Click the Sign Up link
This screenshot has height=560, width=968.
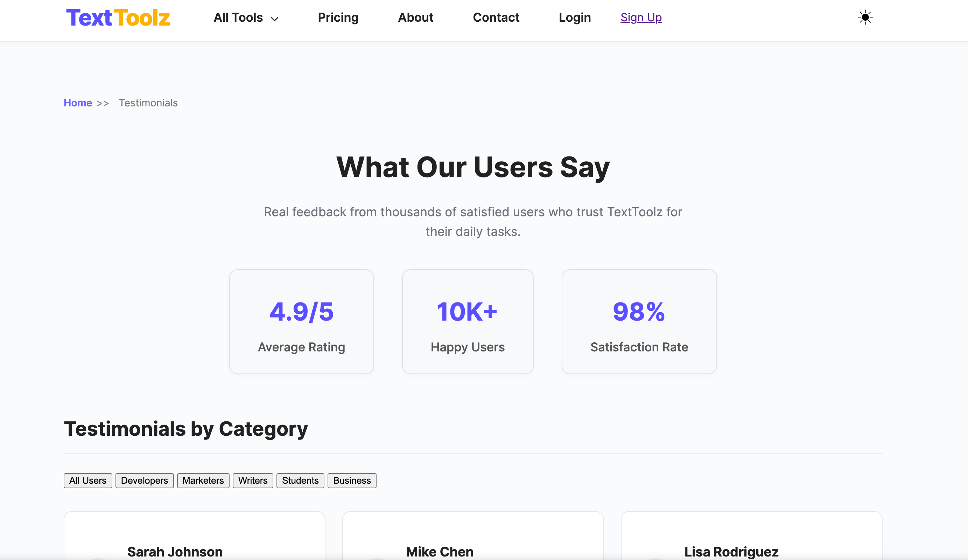641,17
